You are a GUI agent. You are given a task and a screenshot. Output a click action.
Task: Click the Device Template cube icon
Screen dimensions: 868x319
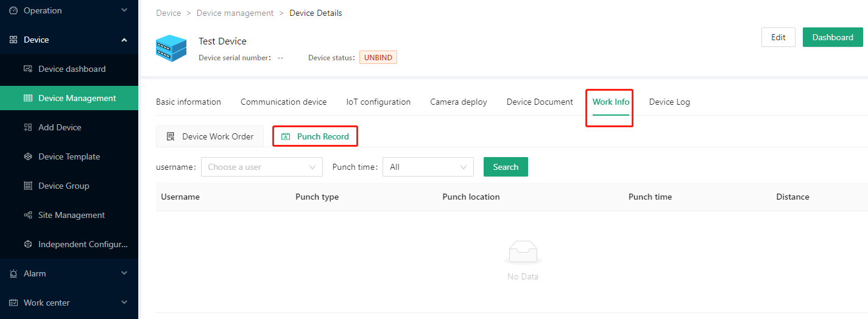[28, 156]
